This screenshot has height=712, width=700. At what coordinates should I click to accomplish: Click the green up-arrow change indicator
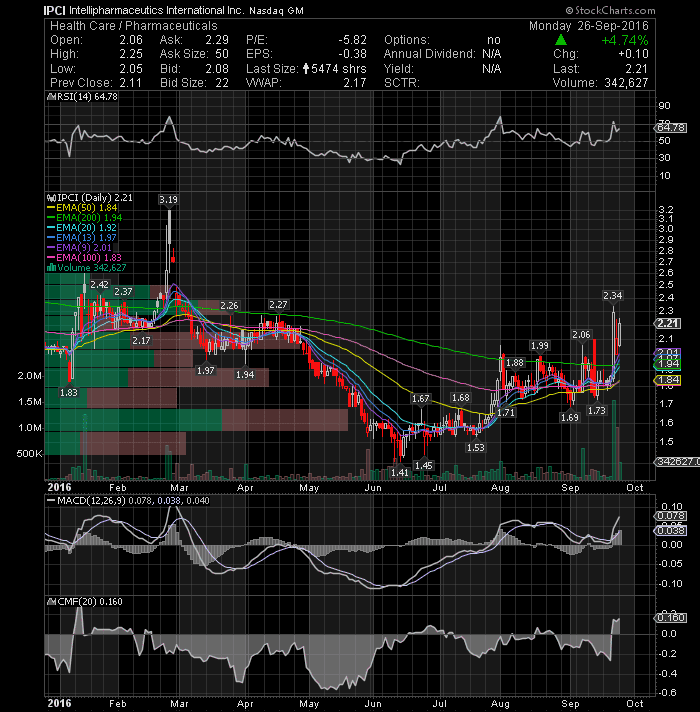tap(561, 40)
